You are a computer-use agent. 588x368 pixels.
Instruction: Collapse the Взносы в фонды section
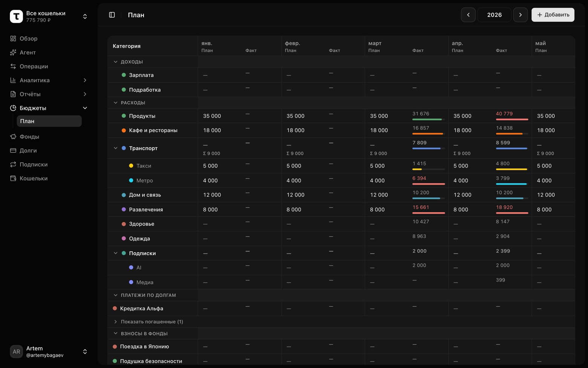[116, 334]
